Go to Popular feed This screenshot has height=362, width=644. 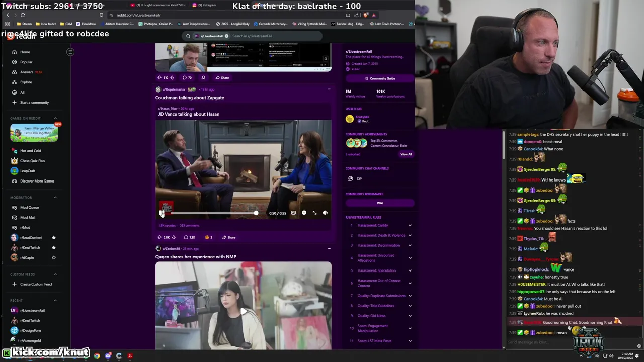coord(26,62)
